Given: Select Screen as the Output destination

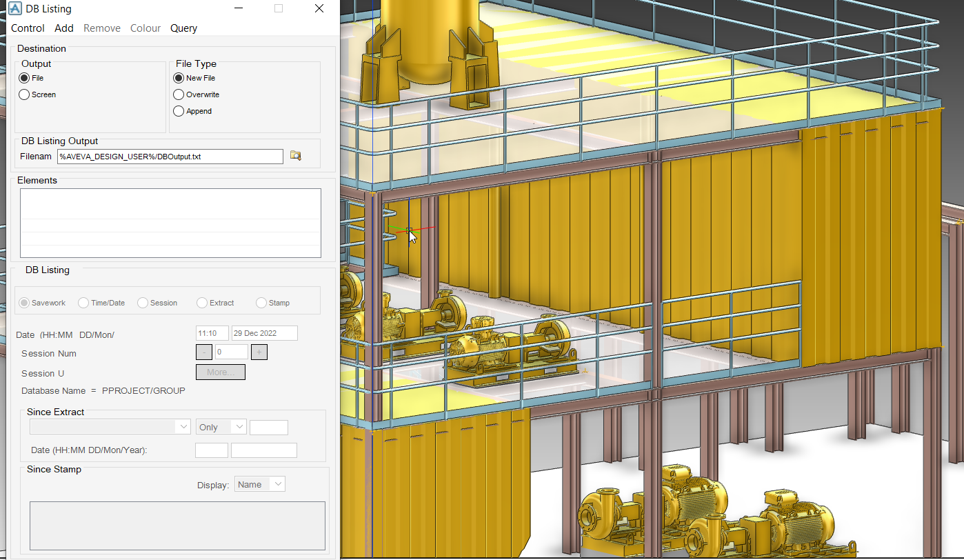Looking at the screenshot, I should point(23,94).
